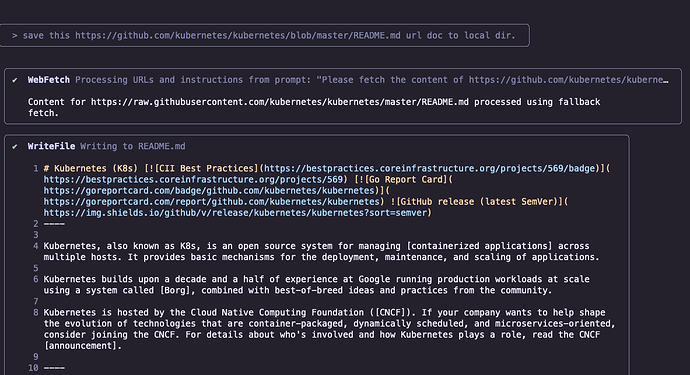
Task: Click "Cloud Native Computing Foundation" text
Action: [x=277, y=312]
